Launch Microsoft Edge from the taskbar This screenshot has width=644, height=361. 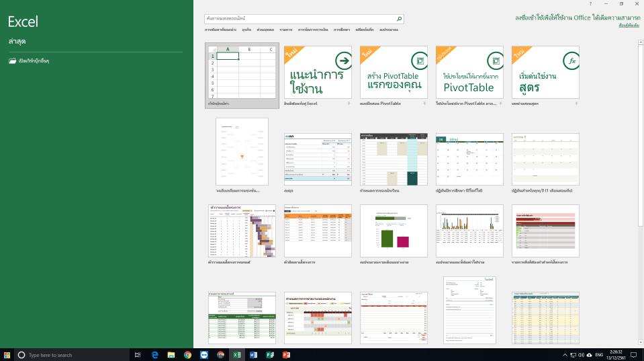(155, 355)
